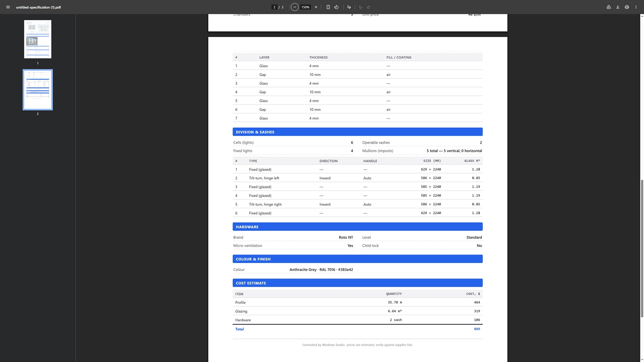Click the 'Micro-ventilation' label
The height and width of the screenshot is (362, 644).
(x=248, y=246)
